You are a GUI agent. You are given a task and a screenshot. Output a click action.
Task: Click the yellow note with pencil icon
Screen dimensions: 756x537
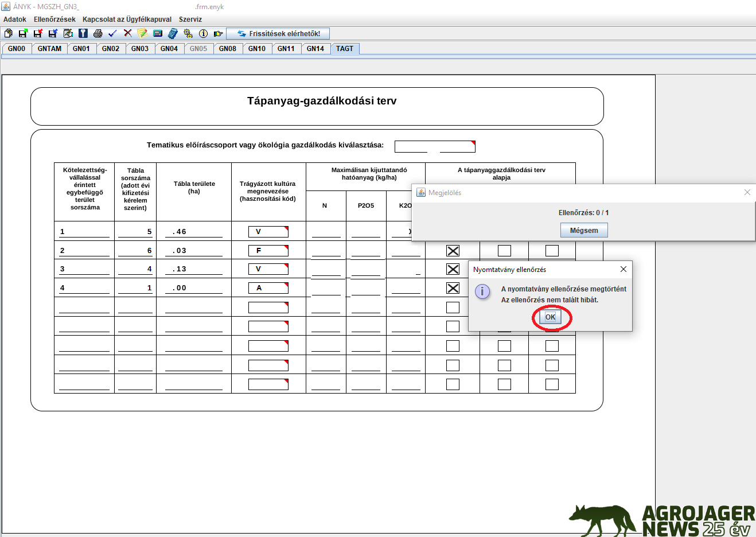pyautogui.click(x=142, y=34)
